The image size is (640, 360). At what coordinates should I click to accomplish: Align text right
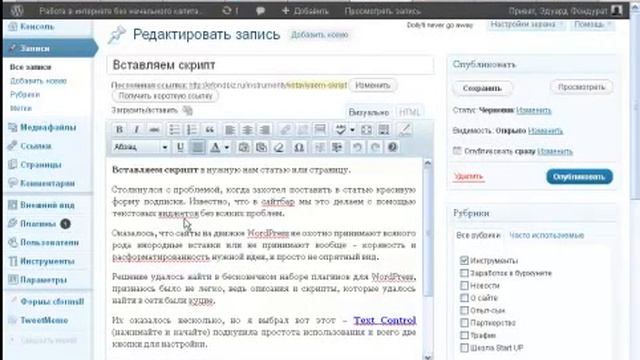tap(264, 130)
